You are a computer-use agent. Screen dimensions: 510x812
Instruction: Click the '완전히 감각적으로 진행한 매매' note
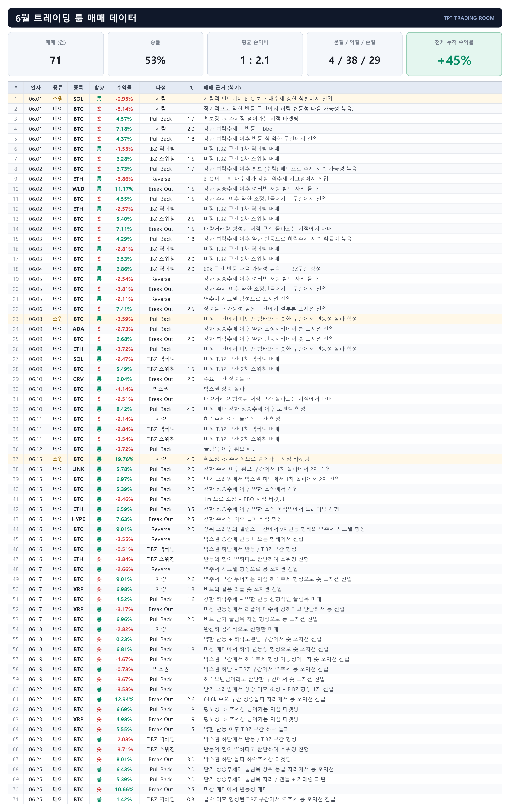[241, 629]
